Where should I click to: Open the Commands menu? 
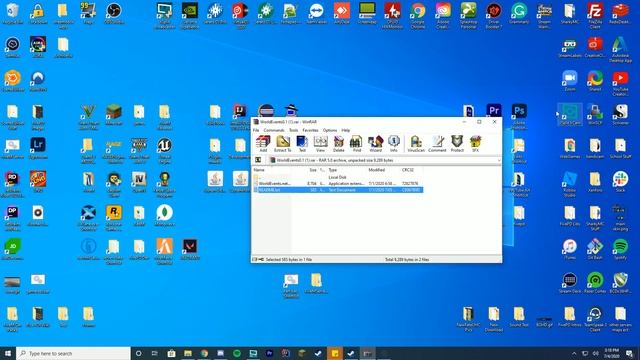coord(274,130)
